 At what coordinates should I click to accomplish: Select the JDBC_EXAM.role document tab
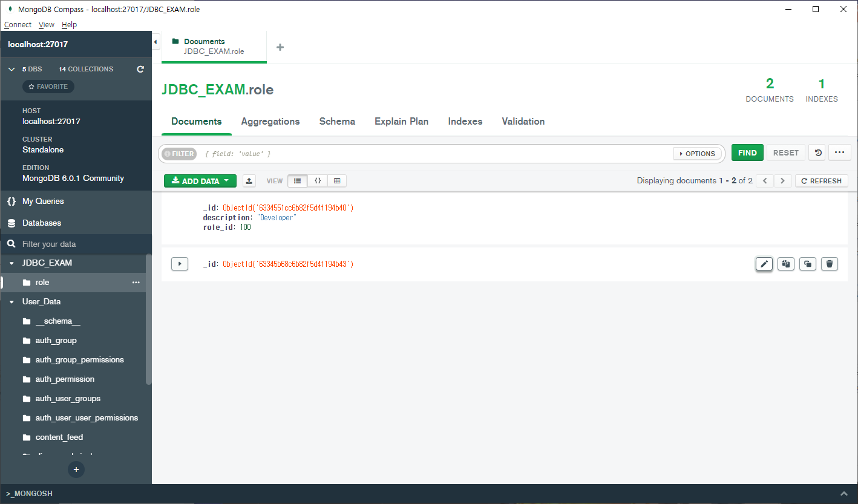214,47
